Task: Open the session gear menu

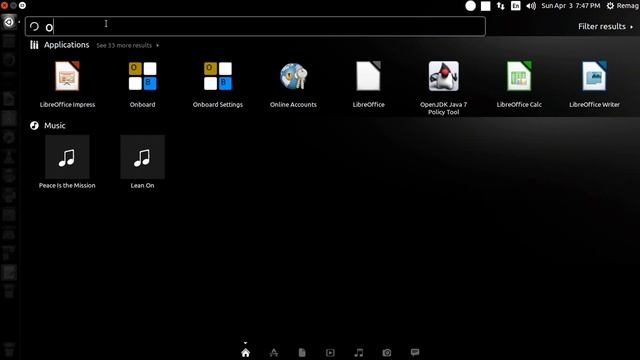Action: 622,6
